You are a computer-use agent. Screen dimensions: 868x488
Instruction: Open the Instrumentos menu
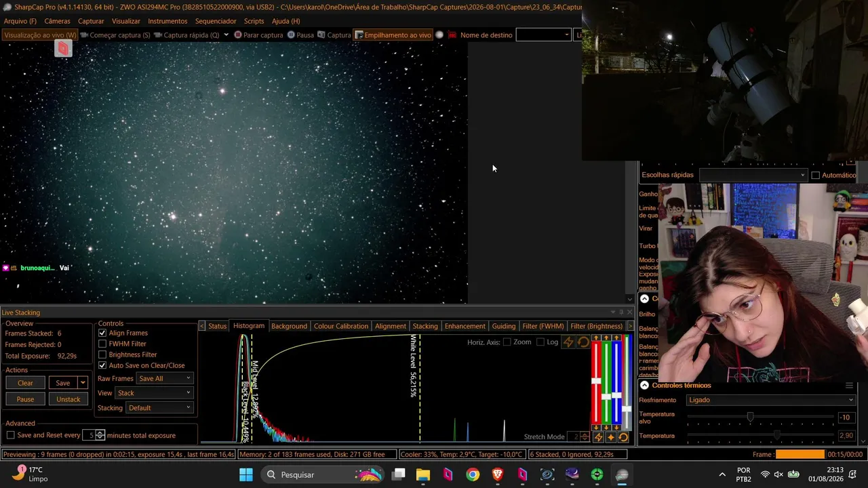pos(167,21)
